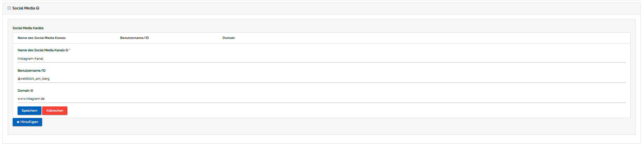Click the Benutzername/ID column header

(x=134, y=38)
